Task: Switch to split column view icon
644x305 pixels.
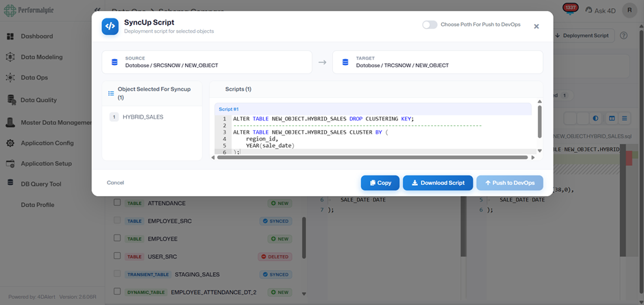Action: click(612, 119)
